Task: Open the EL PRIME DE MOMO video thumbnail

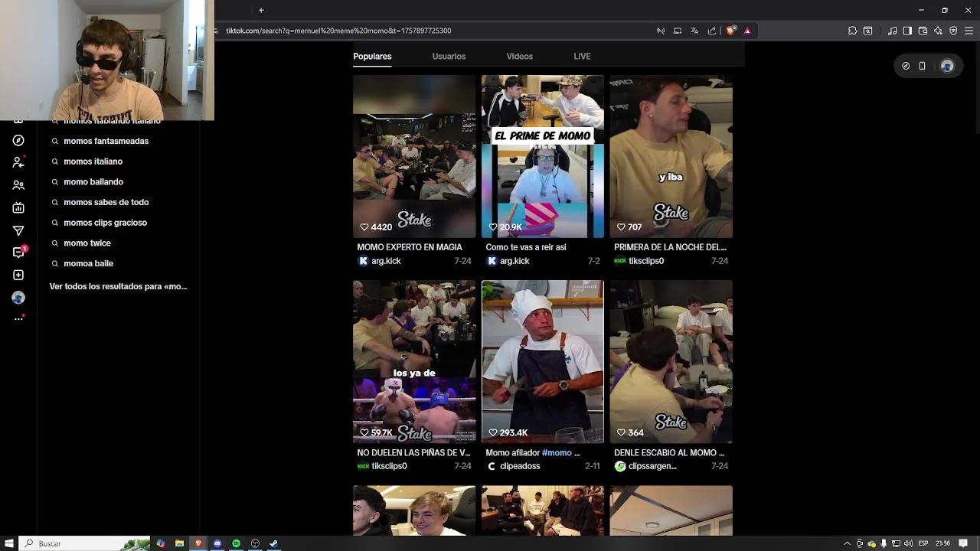Action: (543, 156)
